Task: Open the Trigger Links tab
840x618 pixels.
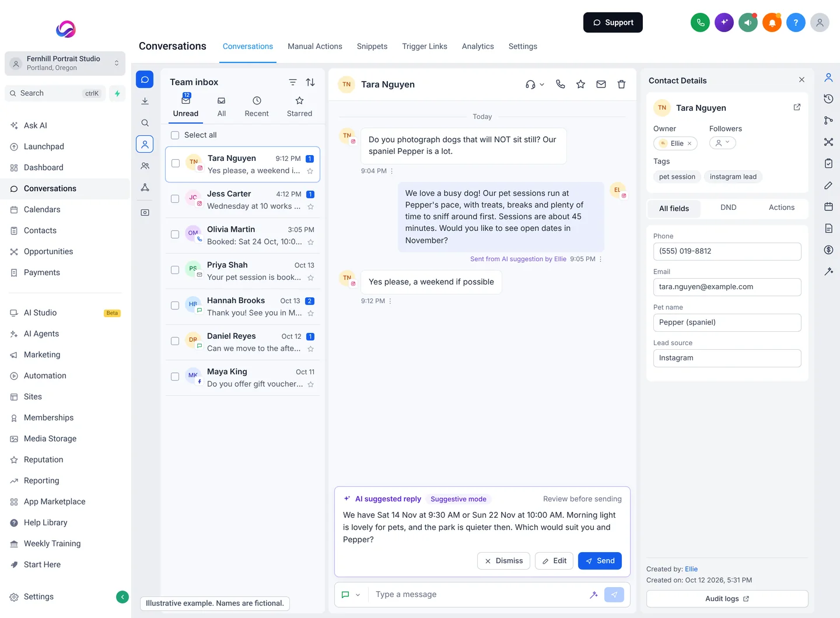Action: [x=425, y=46]
